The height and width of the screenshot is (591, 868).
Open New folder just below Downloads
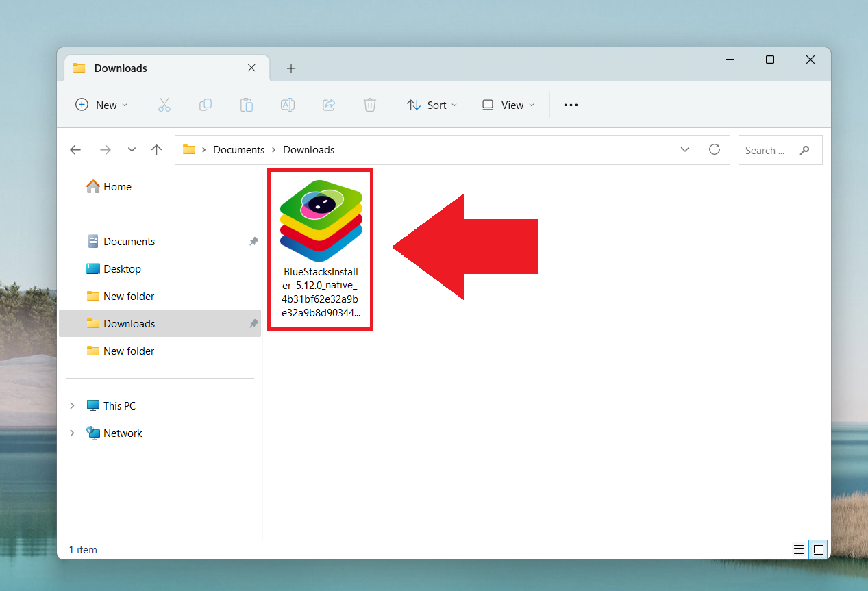[x=129, y=351]
